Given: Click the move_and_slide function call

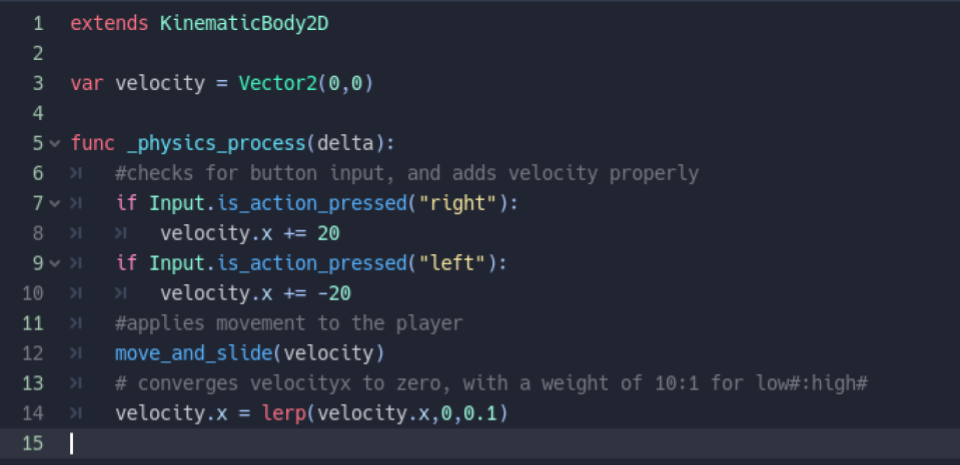Looking at the screenshot, I should coord(194,353).
